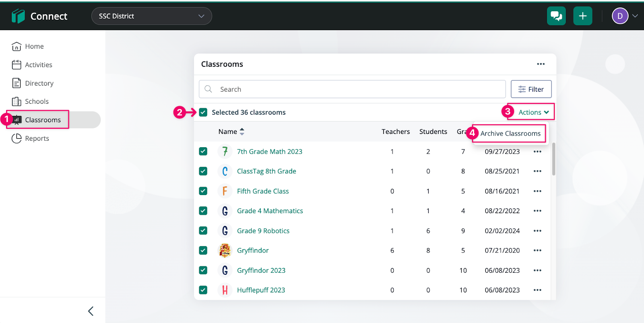Uncheck Grade 9 Robotics checkbox
The width and height of the screenshot is (644, 323).
(203, 230)
